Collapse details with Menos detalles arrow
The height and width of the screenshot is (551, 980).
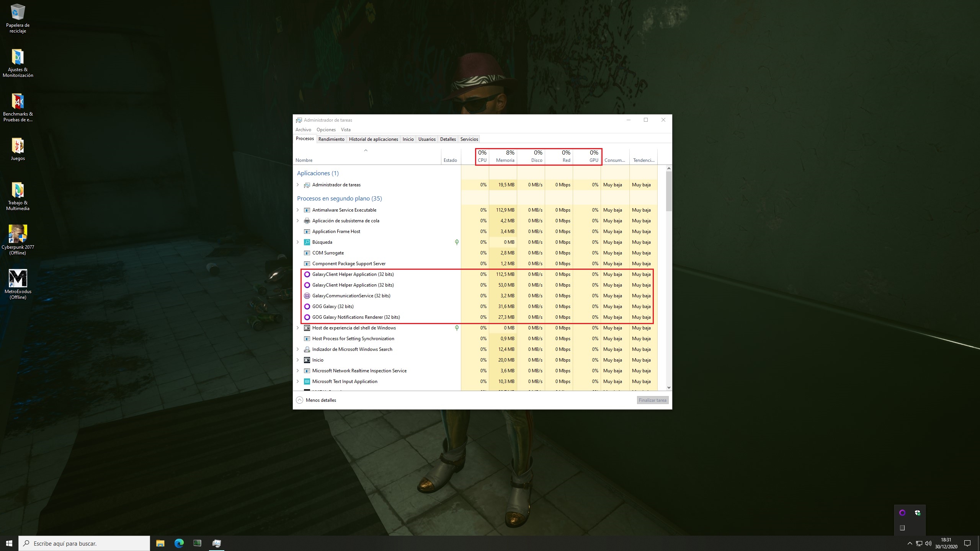click(x=299, y=400)
